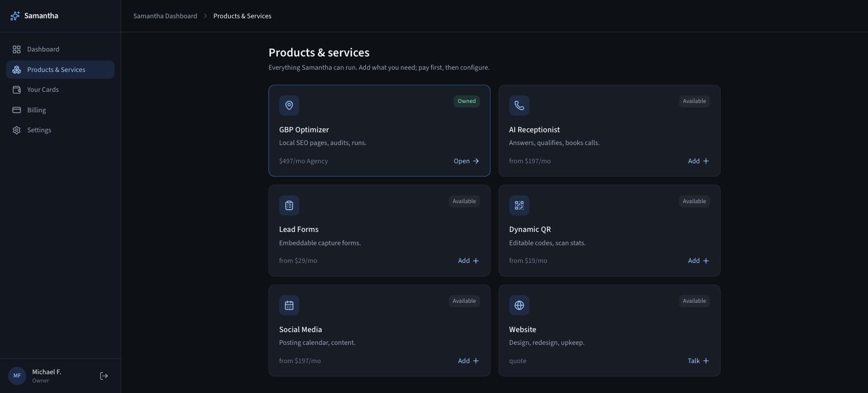The image size is (868, 393).
Task: Click the Dynamic QR code icon
Action: (519, 205)
